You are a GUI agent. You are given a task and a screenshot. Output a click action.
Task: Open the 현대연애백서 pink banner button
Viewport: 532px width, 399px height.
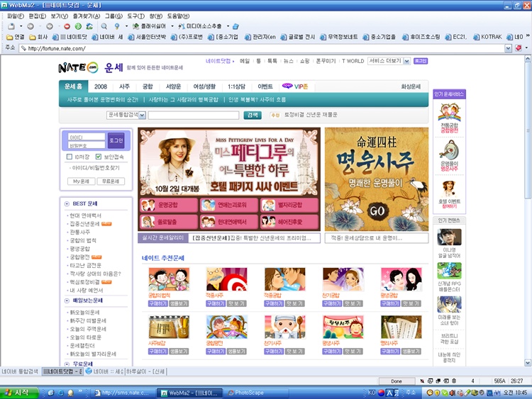pyautogui.click(x=228, y=222)
